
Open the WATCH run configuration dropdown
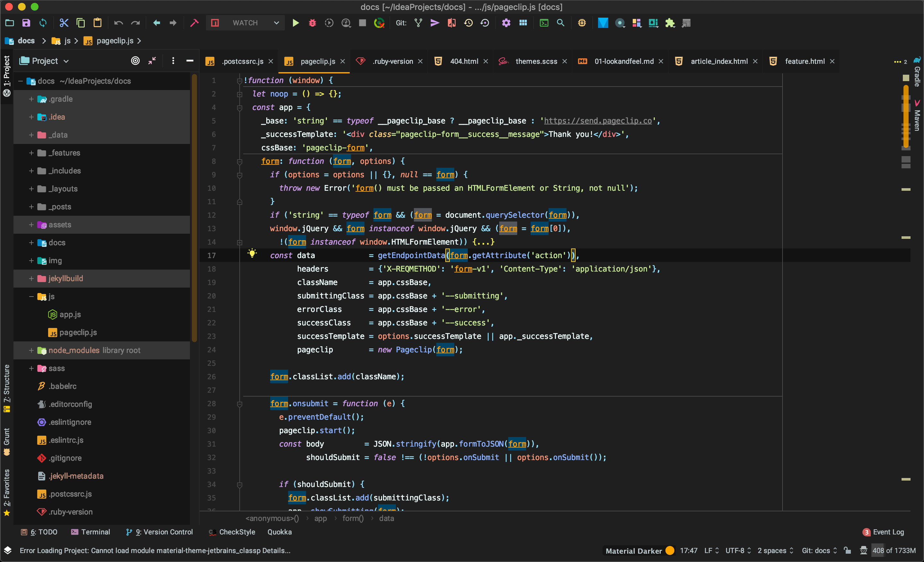(276, 23)
